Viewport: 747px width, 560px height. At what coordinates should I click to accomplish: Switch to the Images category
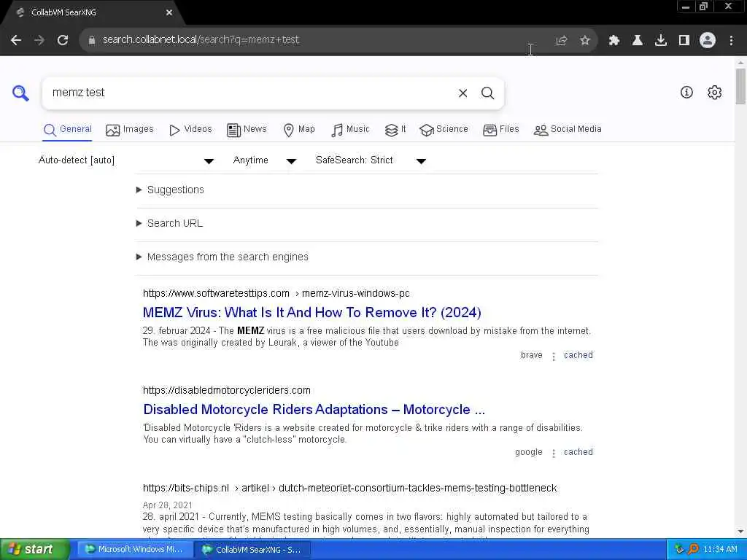point(130,130)
